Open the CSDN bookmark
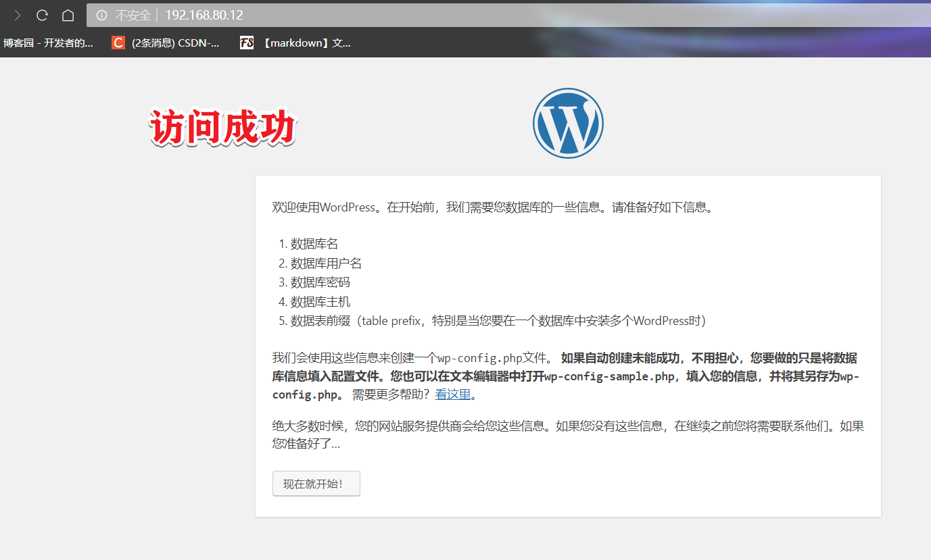This screenshot has height=560, width=931. [x=166, y=43]
